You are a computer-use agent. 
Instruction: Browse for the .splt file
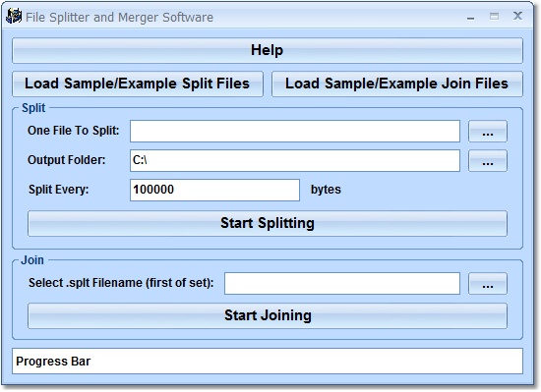tap(488, 284)
